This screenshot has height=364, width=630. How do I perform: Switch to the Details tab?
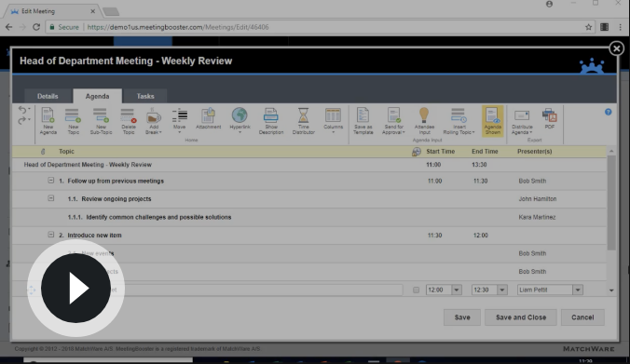(48, 96)
